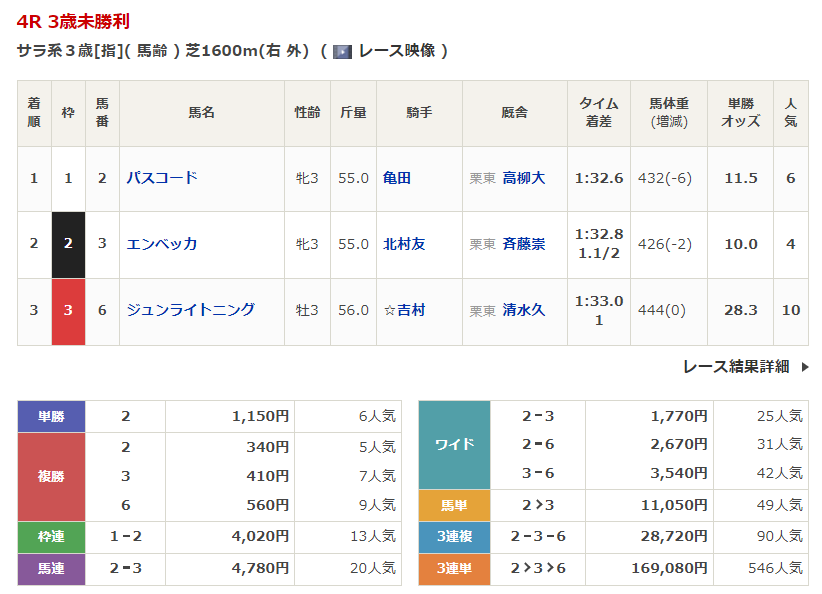Open horse パスコード profile

tap(161, 178)
